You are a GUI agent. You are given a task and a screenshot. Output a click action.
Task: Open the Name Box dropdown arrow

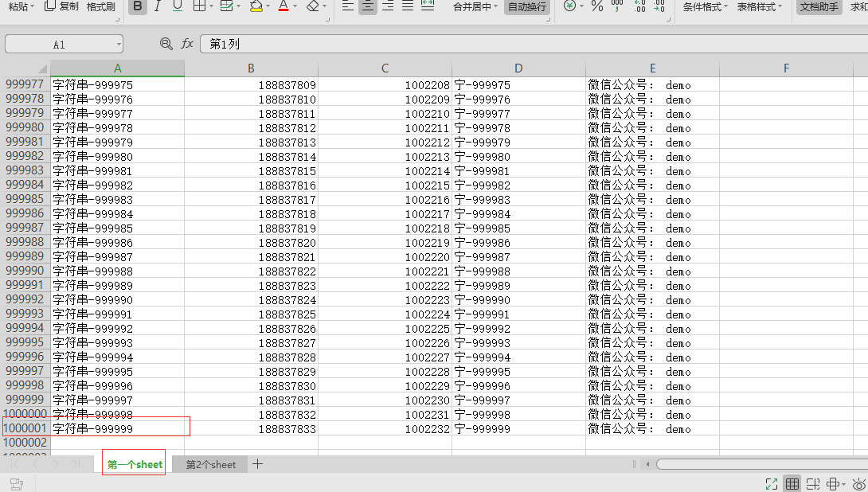tap(119, 45)
